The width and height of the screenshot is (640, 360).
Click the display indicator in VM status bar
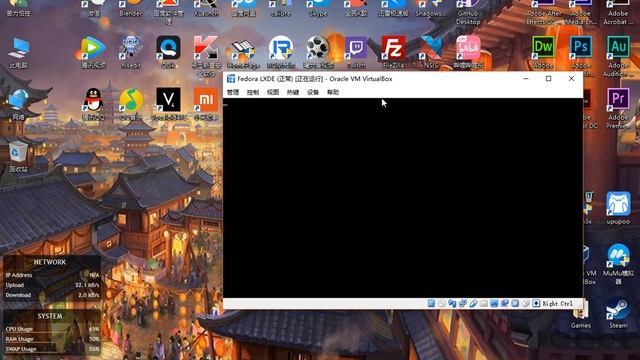tap(494, 303)
